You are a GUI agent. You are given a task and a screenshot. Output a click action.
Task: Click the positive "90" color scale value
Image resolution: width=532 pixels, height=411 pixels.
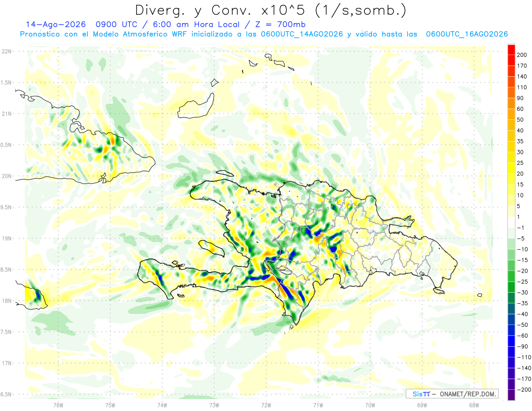[x=520, y=98]
